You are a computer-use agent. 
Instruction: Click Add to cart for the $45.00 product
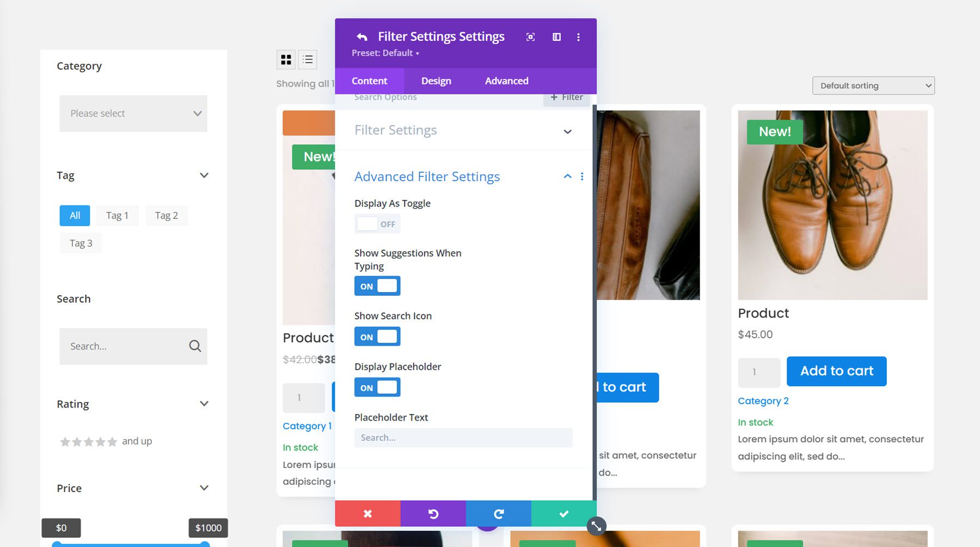(836, 371)
